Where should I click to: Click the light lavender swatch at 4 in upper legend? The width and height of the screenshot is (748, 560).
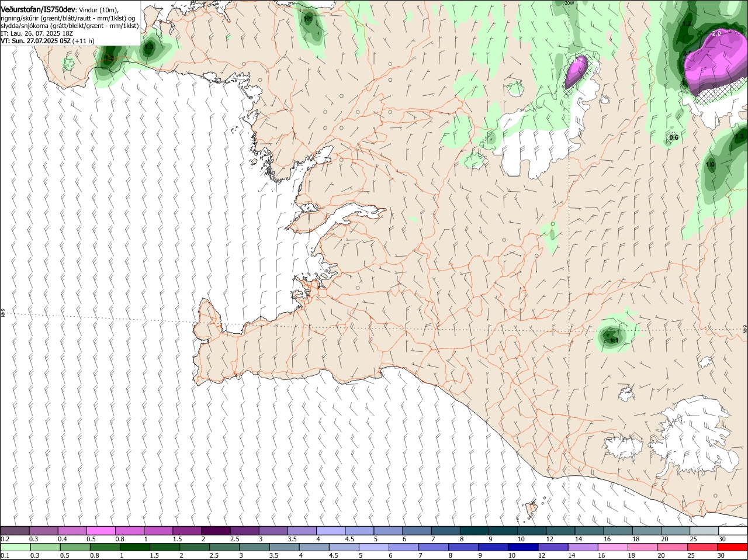(330, 530)
